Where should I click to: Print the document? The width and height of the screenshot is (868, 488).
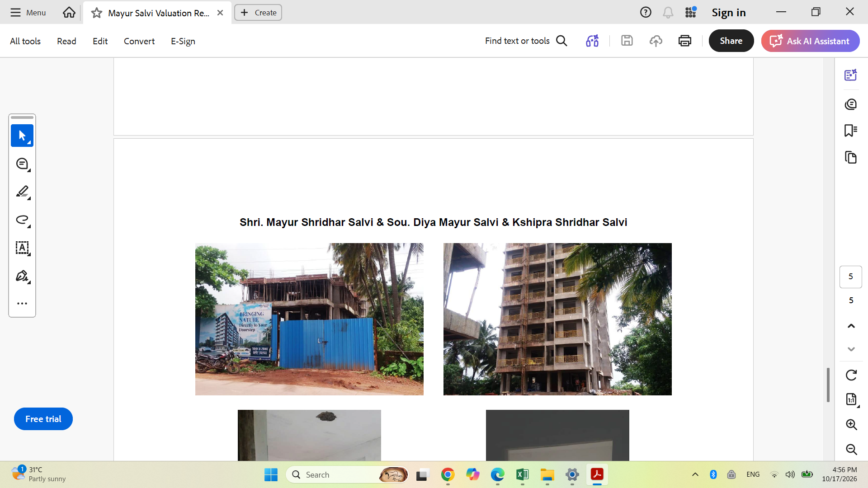coord(685,41)
